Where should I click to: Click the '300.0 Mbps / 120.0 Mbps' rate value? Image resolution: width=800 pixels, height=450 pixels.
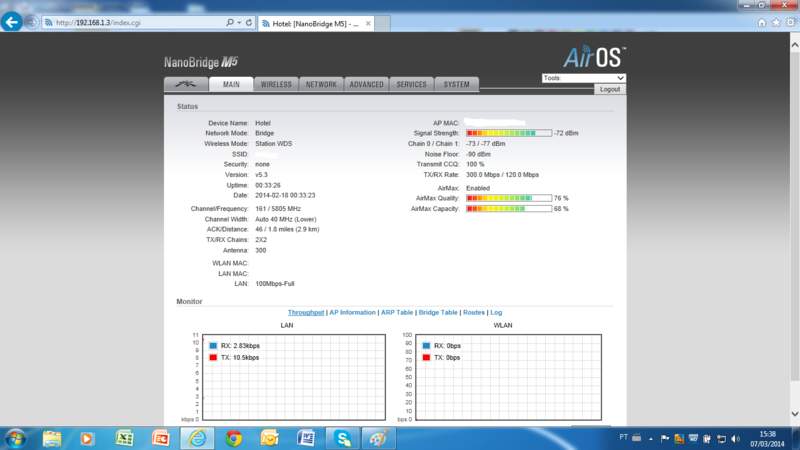(503, 174)
